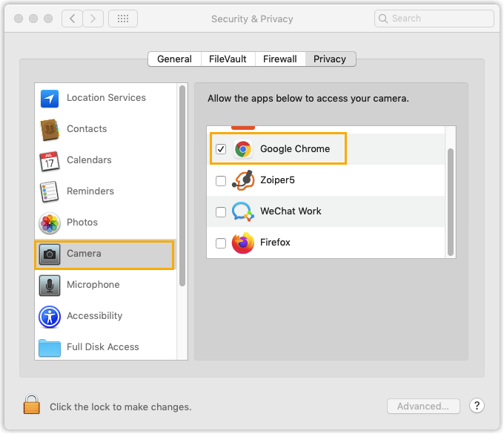Select the Photos label in sidebar
504x434 pixels.
pos(82,223)
